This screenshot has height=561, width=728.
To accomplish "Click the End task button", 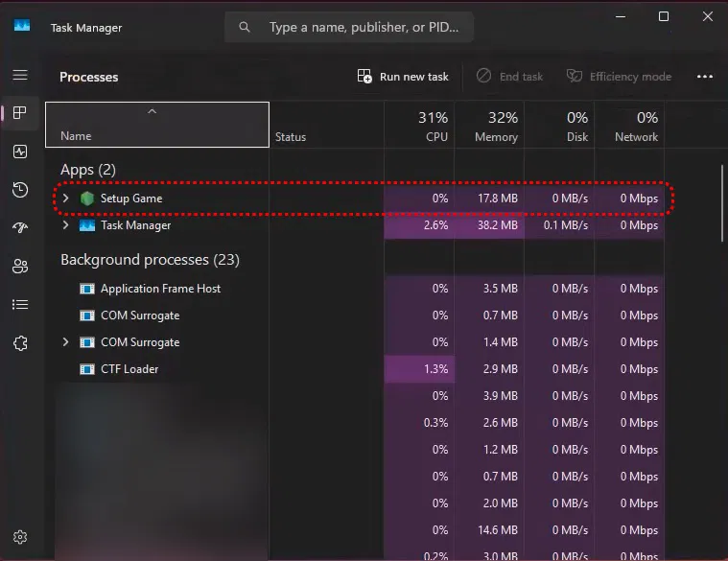I will click(509, 76).
